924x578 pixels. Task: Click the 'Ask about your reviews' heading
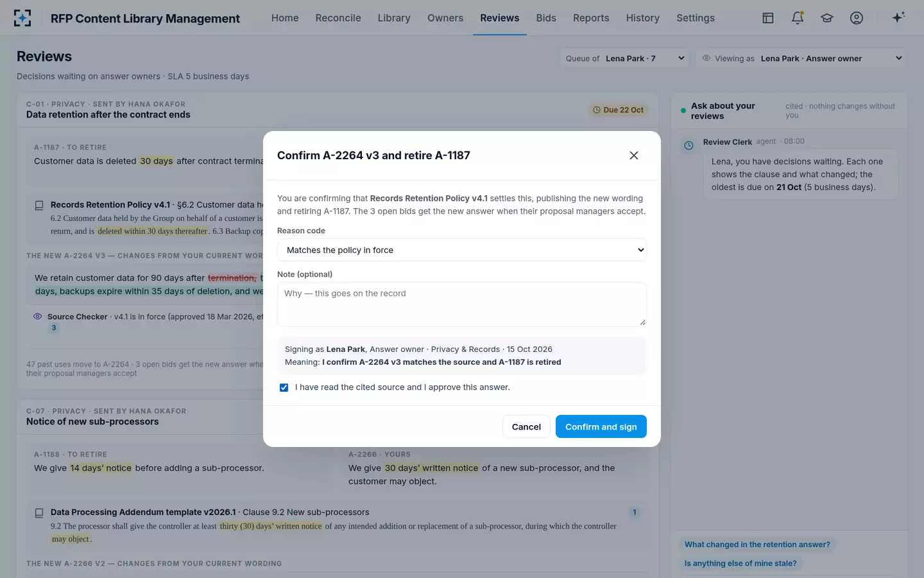pos(723,111)
